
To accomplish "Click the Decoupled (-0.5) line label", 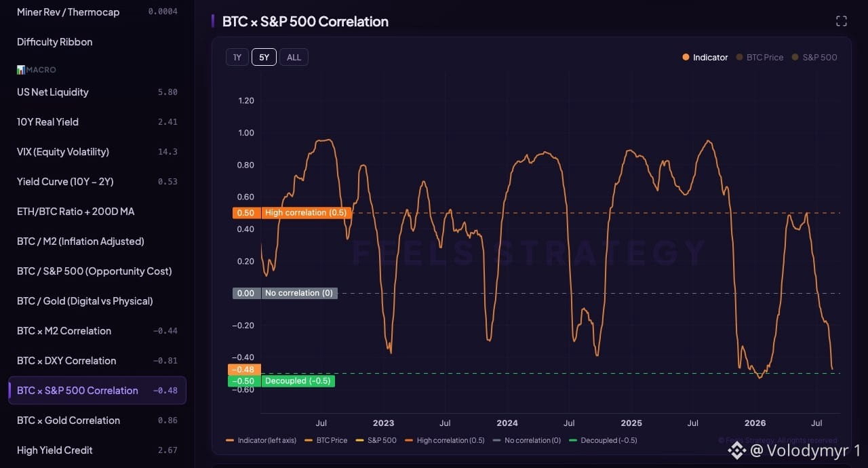I will click(x=298, y=381).
